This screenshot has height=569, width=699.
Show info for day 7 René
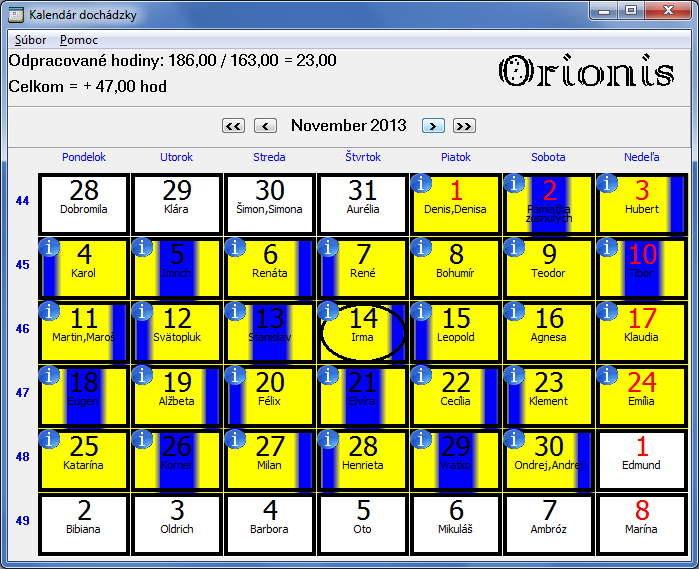click(328, 247)
